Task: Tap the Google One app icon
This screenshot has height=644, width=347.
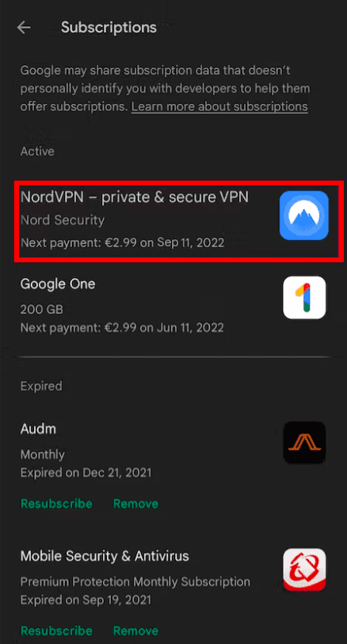Action: point(304,297)
